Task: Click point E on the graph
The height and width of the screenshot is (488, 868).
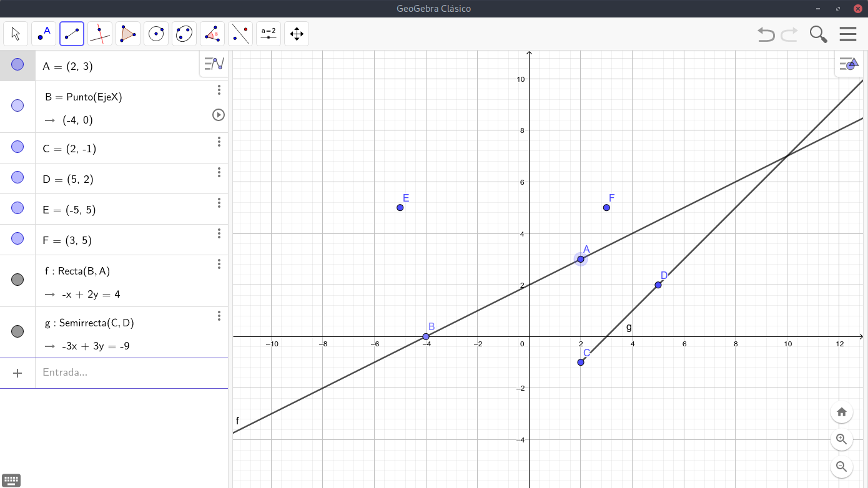Action: (x=400, y=207)
